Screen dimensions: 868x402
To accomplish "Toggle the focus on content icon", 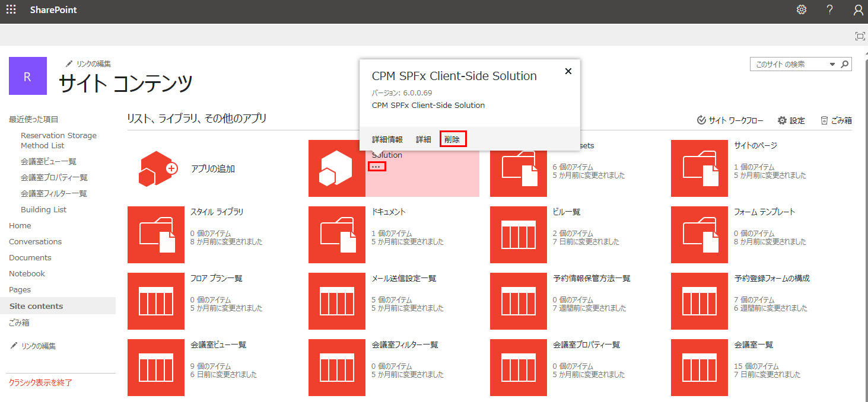I will pos(860,36).
